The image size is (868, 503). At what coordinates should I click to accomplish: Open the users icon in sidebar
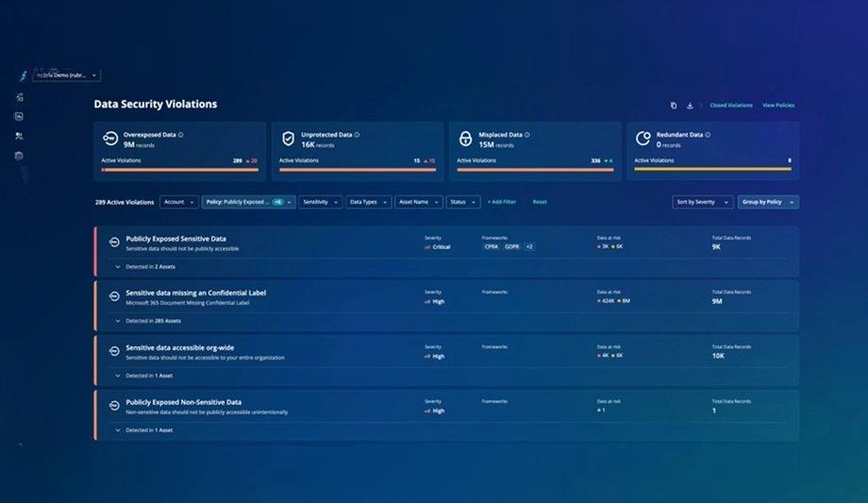click(x=20, y=136)
